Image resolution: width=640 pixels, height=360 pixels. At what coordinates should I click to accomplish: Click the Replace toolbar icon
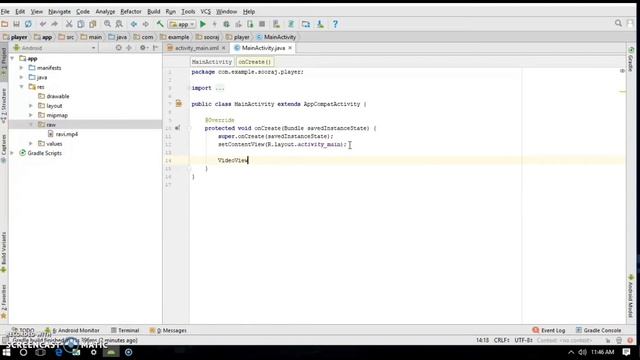[119, 24]
